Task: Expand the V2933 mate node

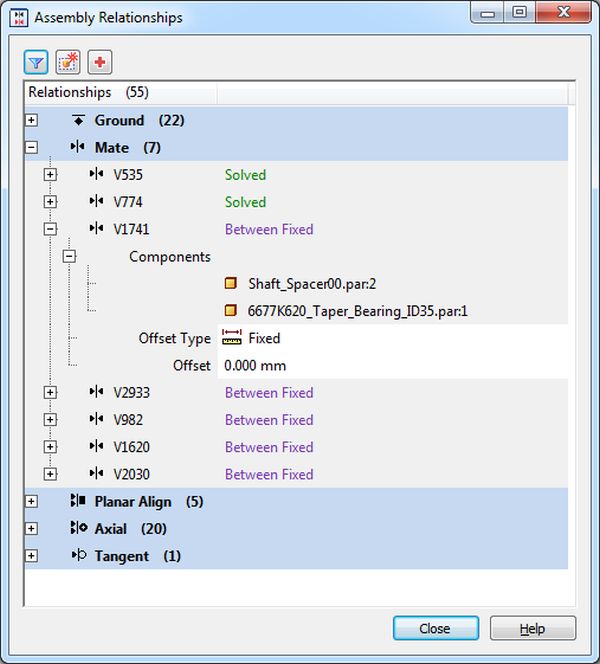Action: pyautogui.click(x=50, y=392)
